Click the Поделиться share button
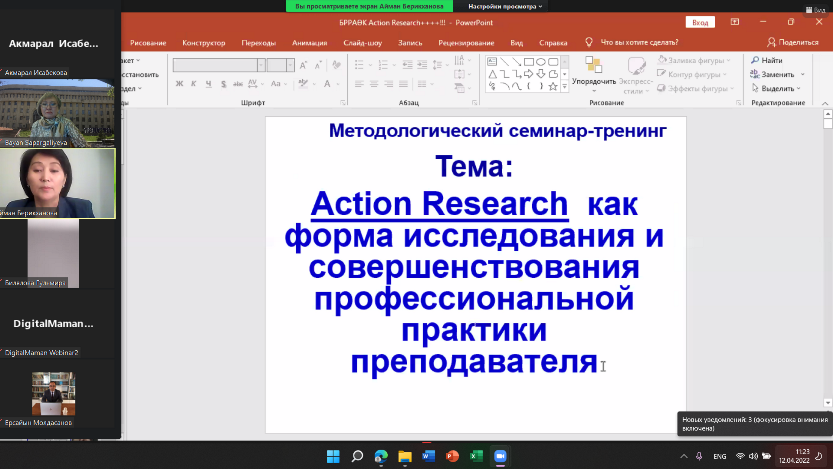Screen dimensions: 833x469 793,43
